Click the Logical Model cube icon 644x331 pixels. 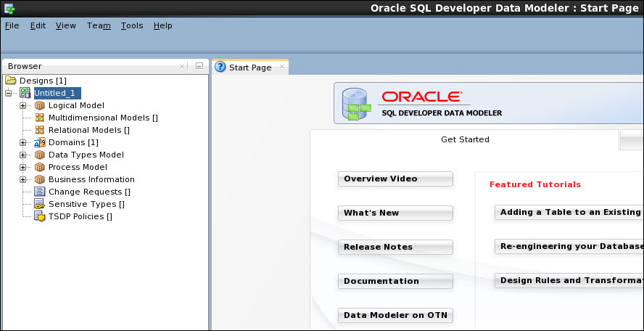(40, 105)
